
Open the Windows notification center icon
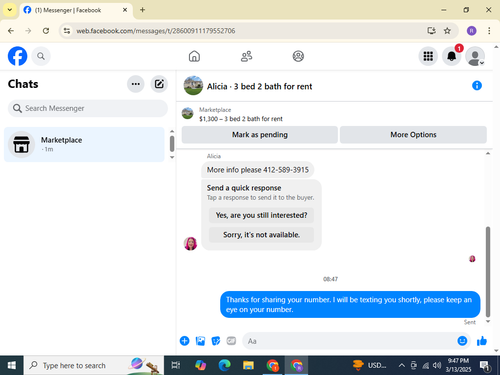485,366
